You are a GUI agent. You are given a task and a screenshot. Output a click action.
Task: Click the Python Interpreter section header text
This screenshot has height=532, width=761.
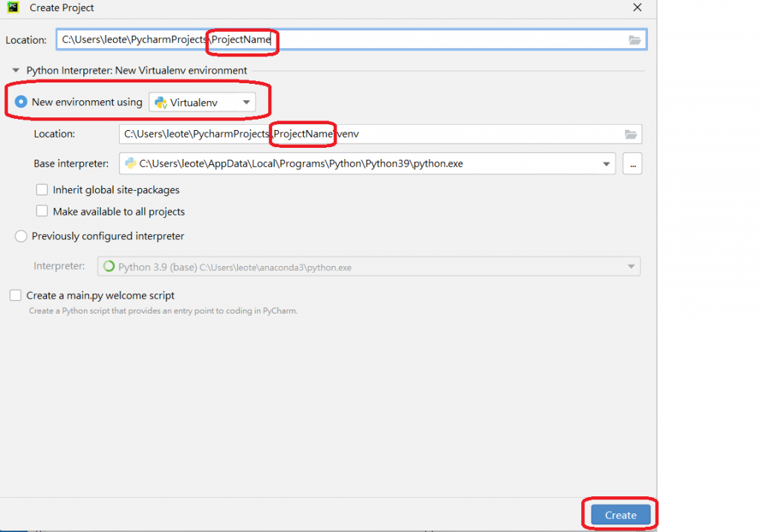pyautogui.click(x=137, y=71)
